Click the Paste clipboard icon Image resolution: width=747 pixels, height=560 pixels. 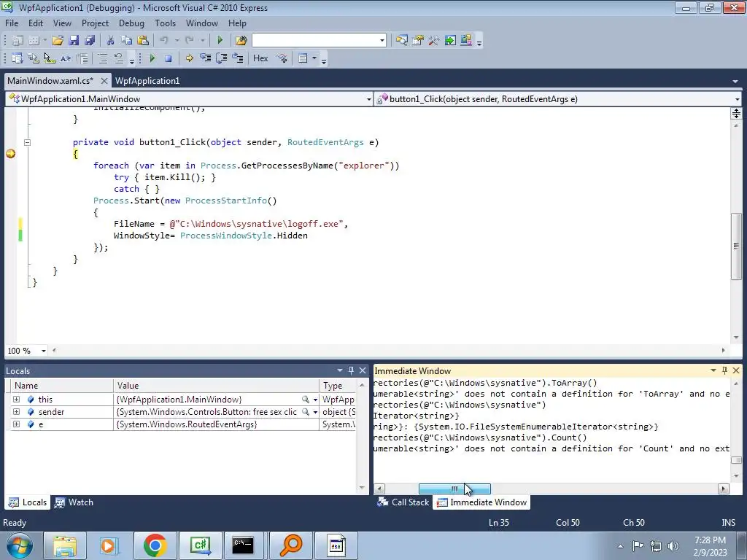click(142, 41)
